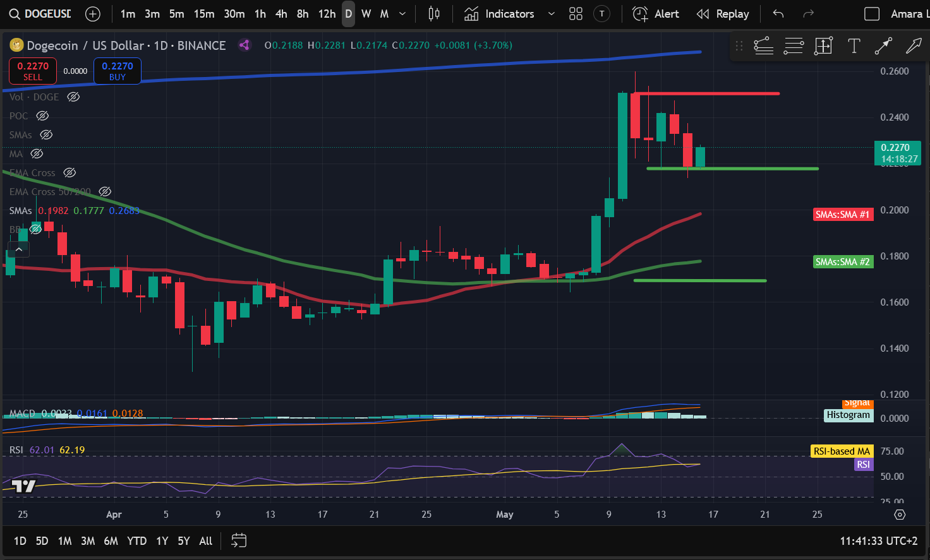Select the lower green horizontal line near 0.17
The image size is (930, 560).
[x=700, y=280]
